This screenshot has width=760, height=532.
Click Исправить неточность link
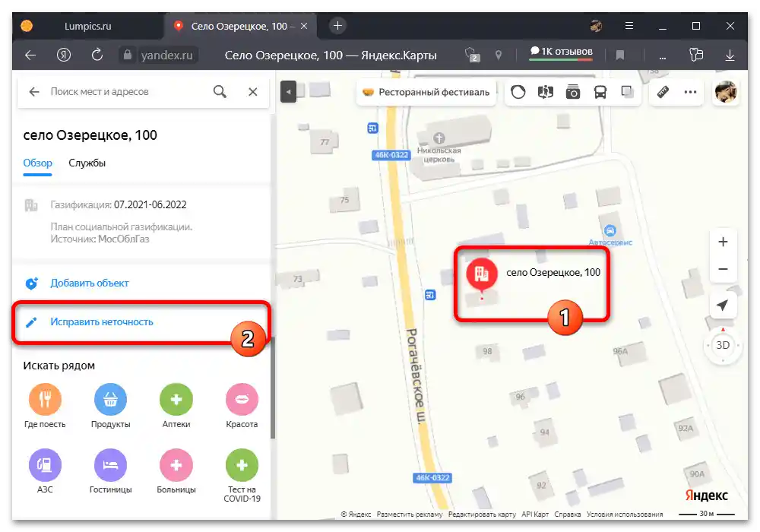click(x=102, y=321)
